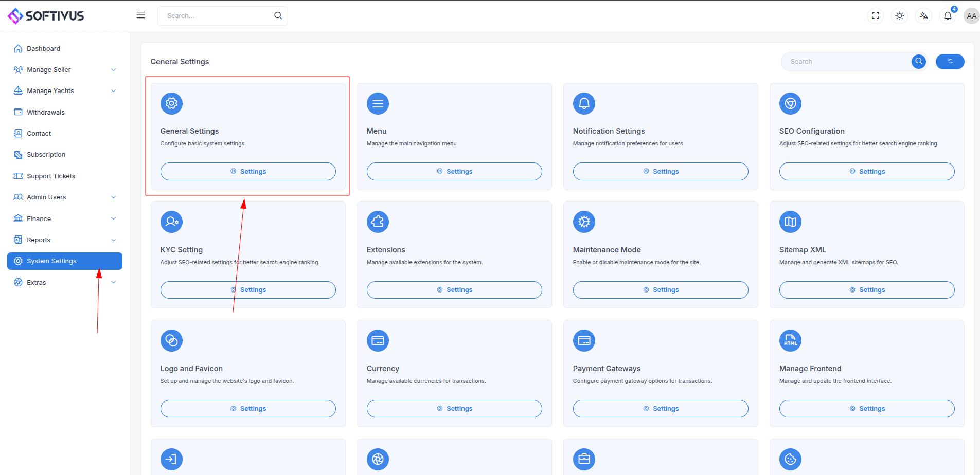Open Settings for General Settings card
980x475 pixels.
(x=248, y=172)
